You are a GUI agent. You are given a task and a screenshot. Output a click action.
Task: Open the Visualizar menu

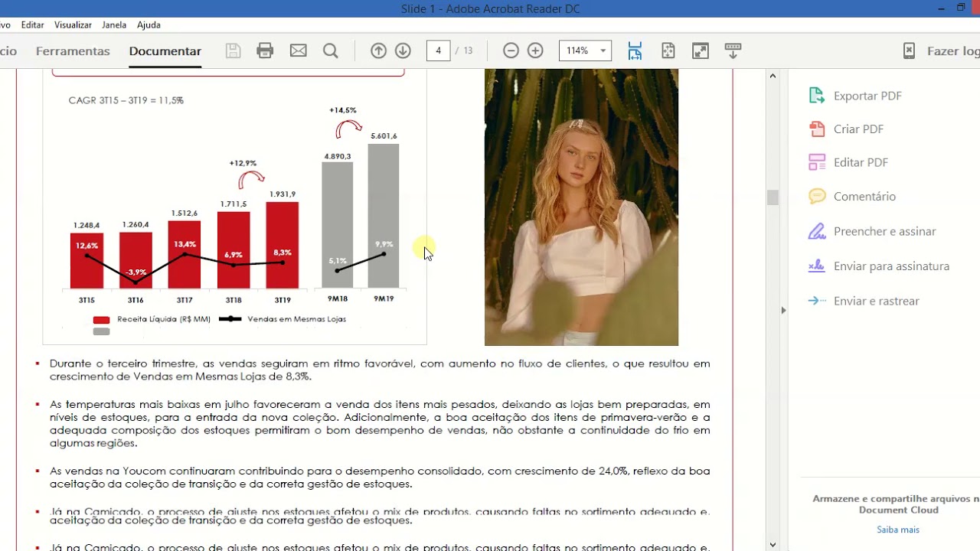(x=73, y=24)
